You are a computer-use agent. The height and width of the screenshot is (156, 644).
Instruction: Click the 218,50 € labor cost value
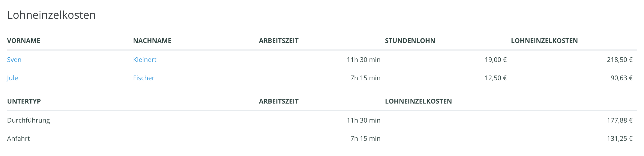click(x=620, y=60)
